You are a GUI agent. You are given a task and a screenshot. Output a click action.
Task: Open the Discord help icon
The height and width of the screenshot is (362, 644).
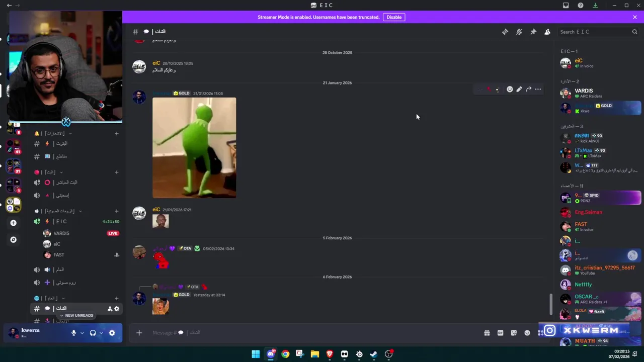click(581, 6)
